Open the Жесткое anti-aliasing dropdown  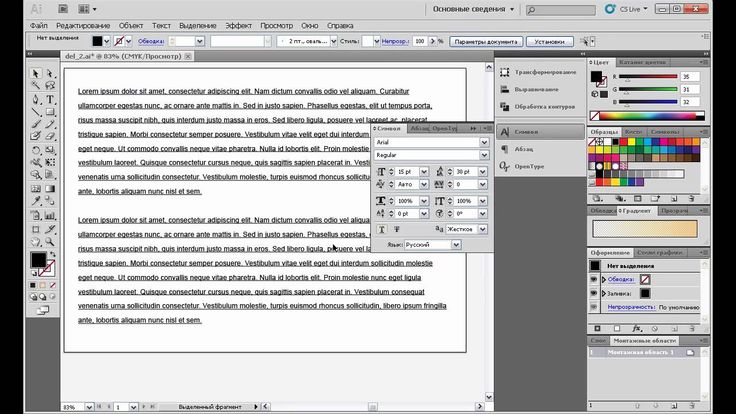pos(483,229)
